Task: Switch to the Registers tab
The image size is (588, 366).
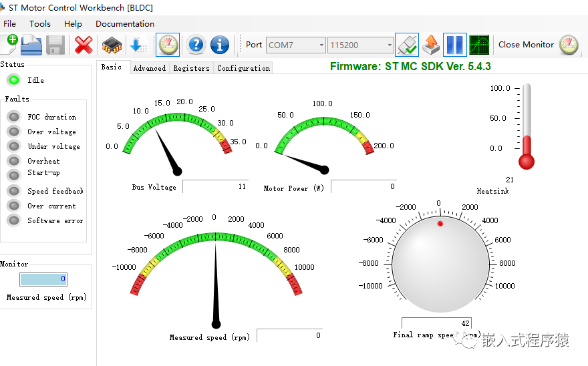Action: pyautogui.click(x=191, y=68)
